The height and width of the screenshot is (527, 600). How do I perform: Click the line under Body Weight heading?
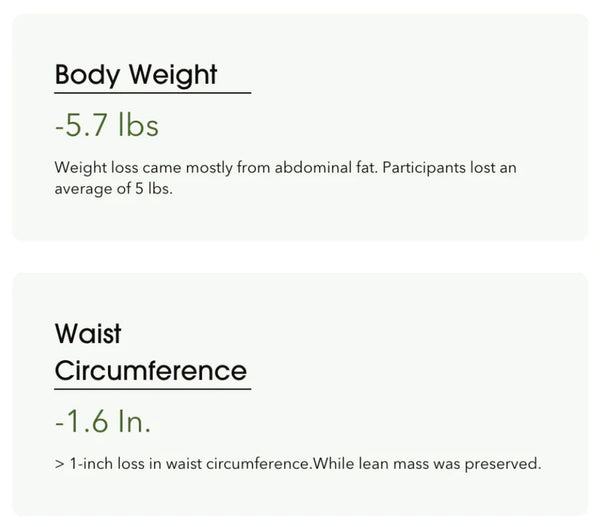tap(153, 93)
